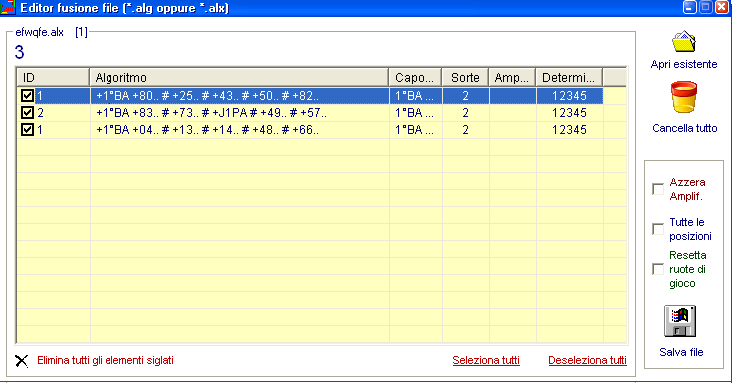Minimize the Editor fusione file window
The height and width of the screenshot is (383, 732).
coord(690,7)
